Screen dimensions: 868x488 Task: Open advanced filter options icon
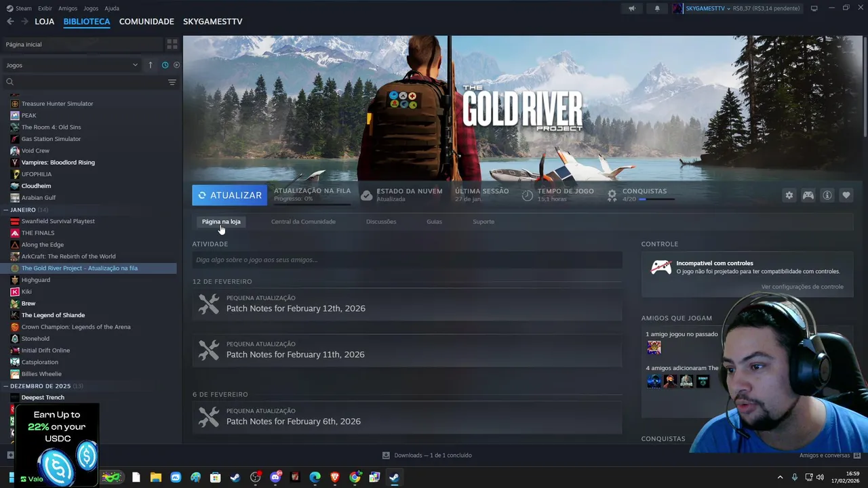click(172, 82)
